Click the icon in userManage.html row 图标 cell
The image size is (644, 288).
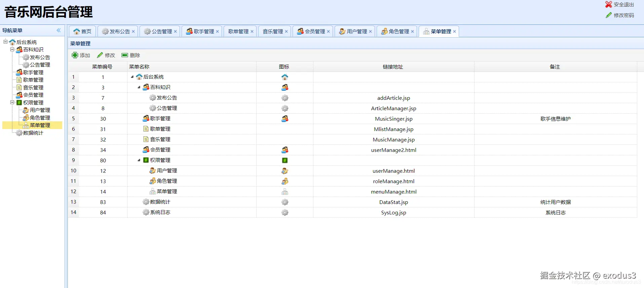click(285, 171)
